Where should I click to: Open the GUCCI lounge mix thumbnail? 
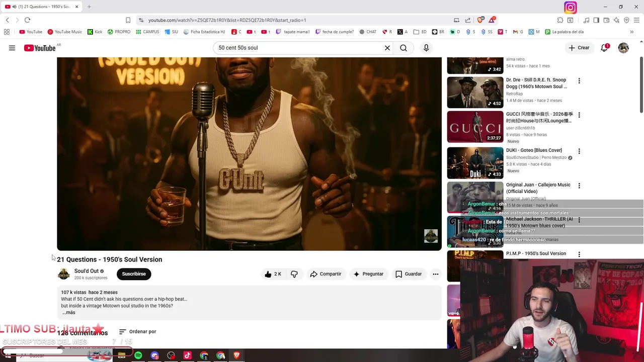pos(475,127)
